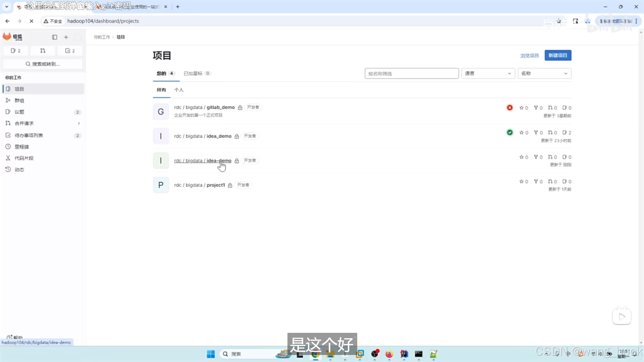Click the 新建项目 button
The width and height of the screenshot is (644, 362).
pos(558,55)
